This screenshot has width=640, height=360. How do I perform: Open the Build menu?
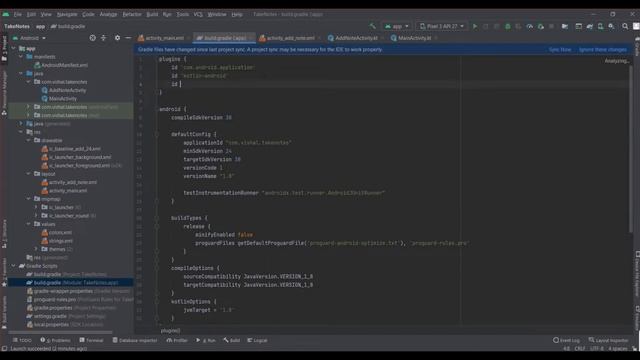tap(152, 14)
